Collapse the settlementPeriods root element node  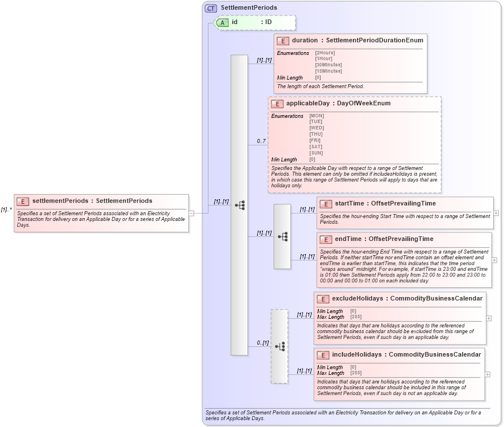(191, 213)
